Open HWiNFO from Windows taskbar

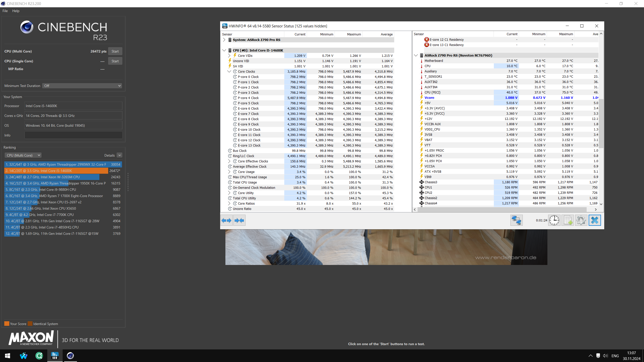[x=55, y=355]
